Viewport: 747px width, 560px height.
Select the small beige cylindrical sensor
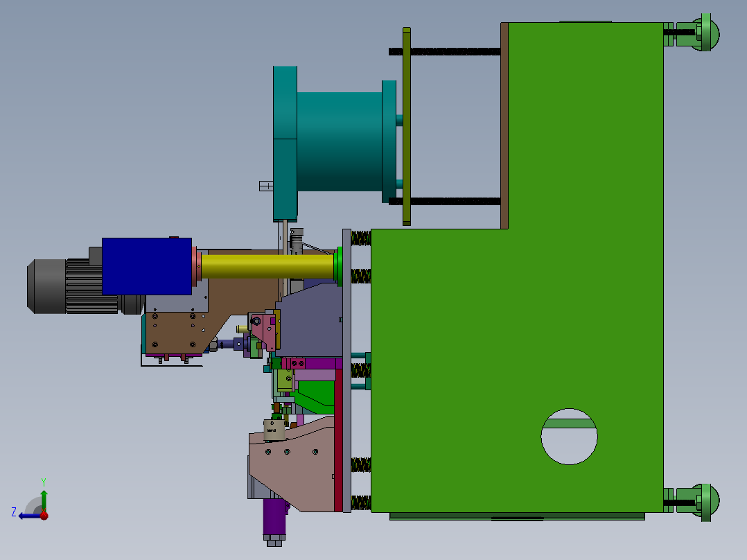[x=274, y=430]
